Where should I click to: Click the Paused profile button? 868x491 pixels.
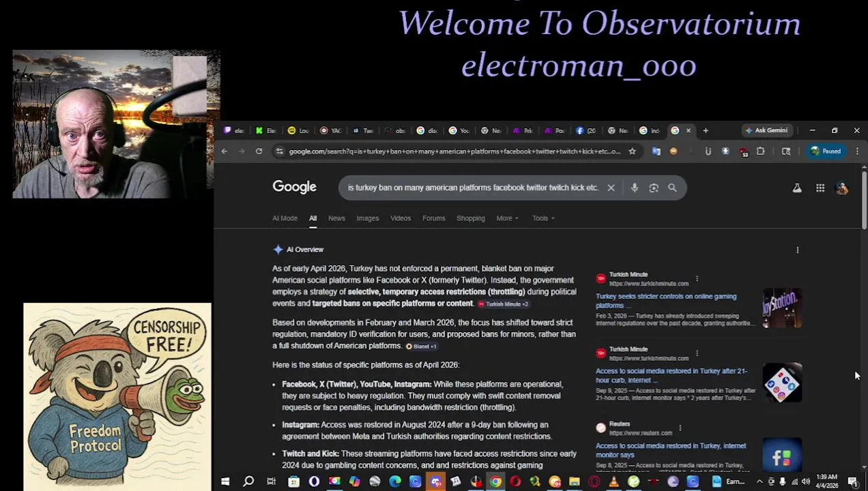point(826,151)
